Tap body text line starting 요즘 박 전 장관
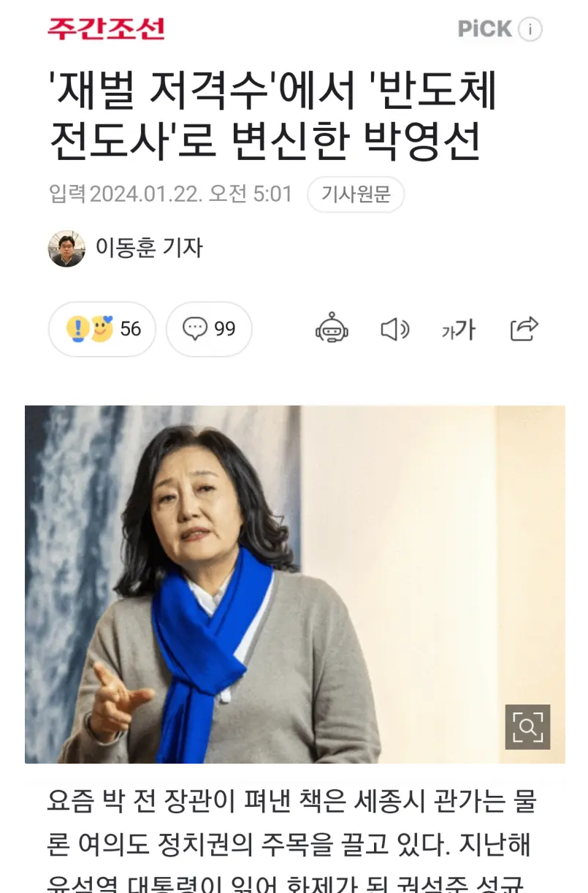 pyautogui.click(x=292, y=802)
